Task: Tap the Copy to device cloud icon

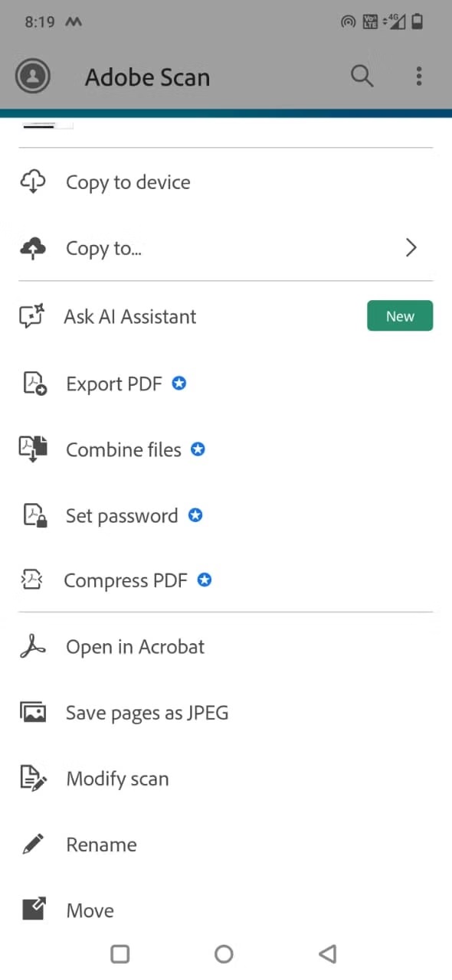Action: [33, 182]
